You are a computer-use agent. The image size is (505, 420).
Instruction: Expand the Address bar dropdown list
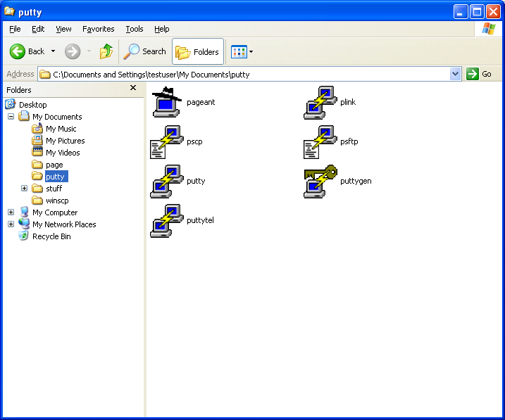coord(455,75)
